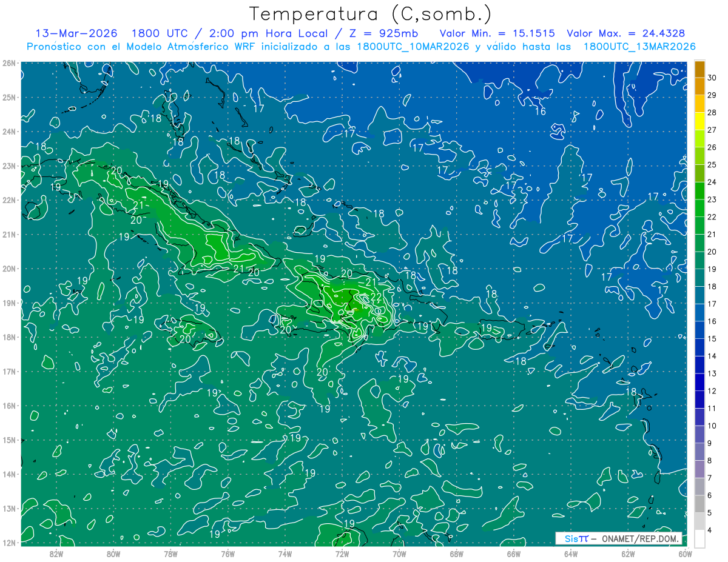Click the '10' legend value

[712, 426]
